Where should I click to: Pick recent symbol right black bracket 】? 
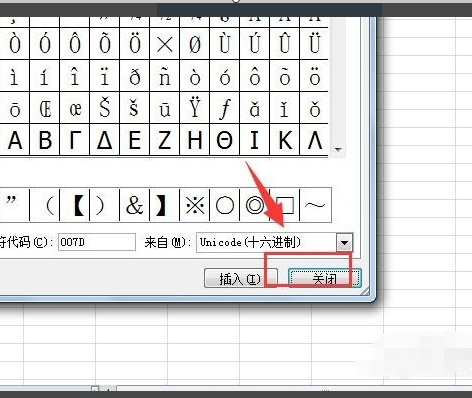coord(165,205)
